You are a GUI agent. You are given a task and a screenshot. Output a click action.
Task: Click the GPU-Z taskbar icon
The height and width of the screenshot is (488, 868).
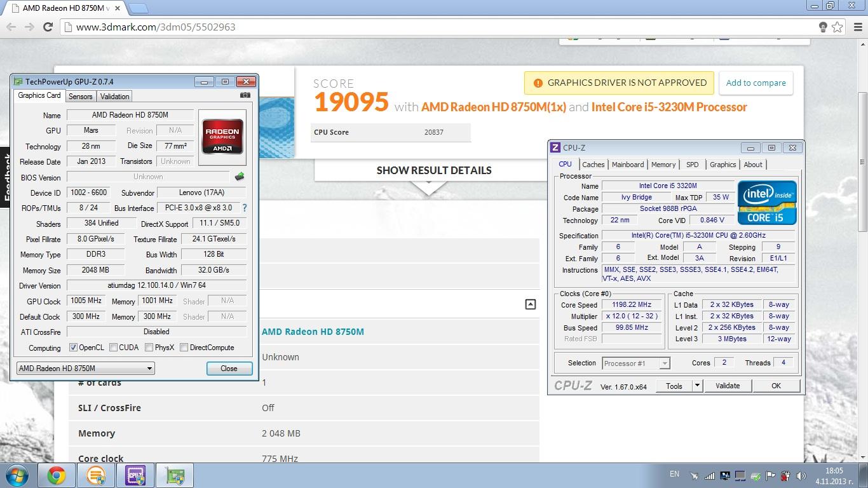coord(175,475)
